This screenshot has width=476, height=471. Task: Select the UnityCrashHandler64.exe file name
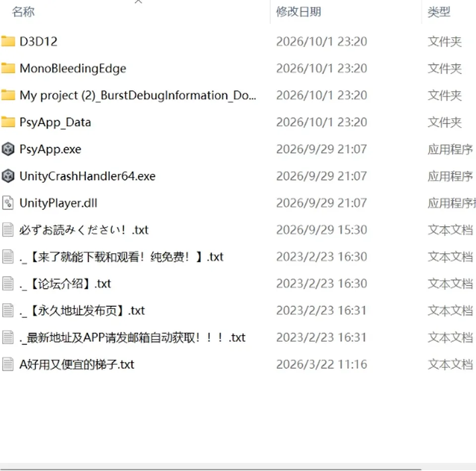click(87, 176)
